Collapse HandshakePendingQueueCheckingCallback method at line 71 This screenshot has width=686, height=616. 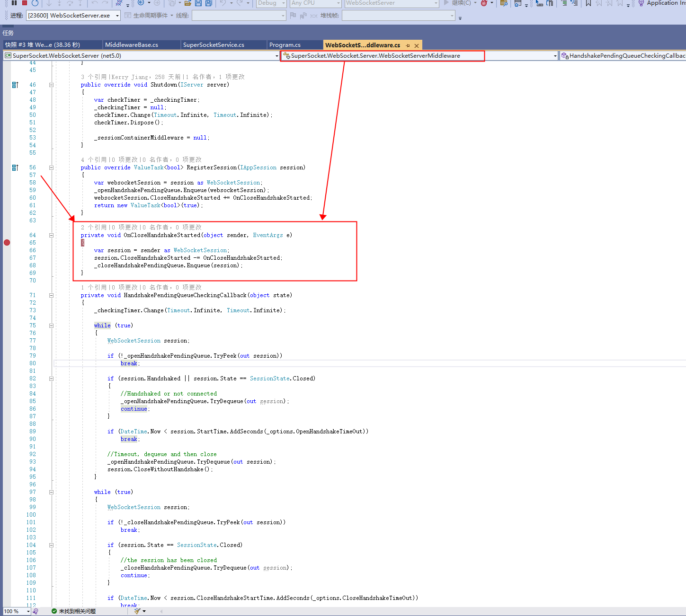pyautogui.click(x=51, y=295)
